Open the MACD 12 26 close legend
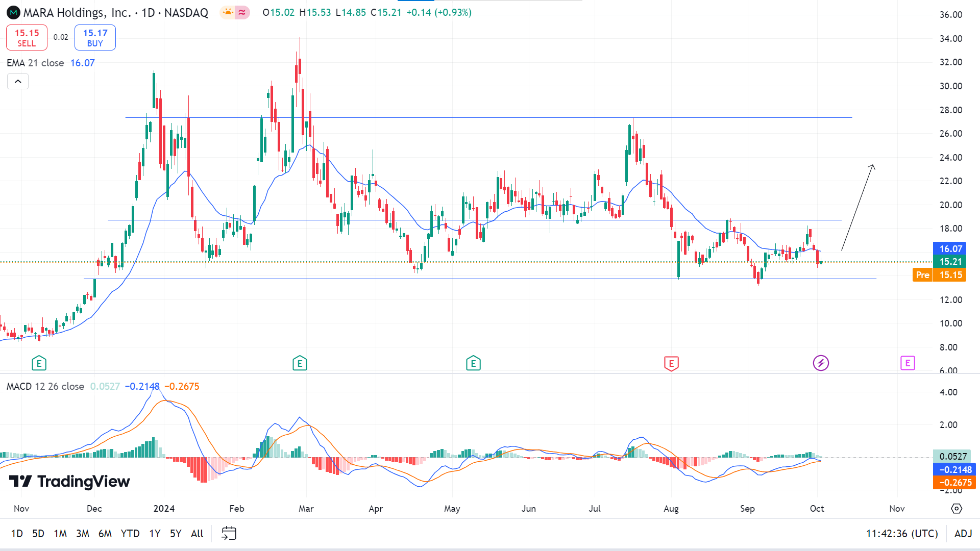This screenshot has width=980, height=551. coord(45,386)
